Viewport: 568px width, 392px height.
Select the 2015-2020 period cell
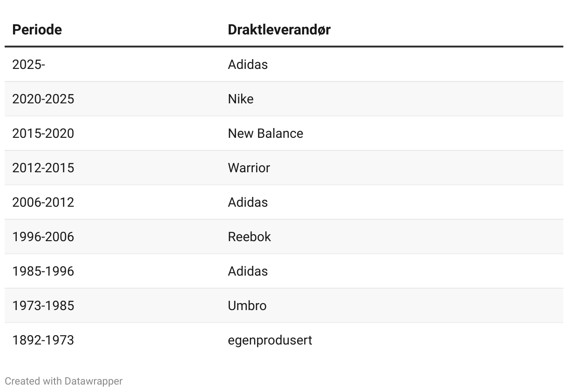tap(43, 133)
